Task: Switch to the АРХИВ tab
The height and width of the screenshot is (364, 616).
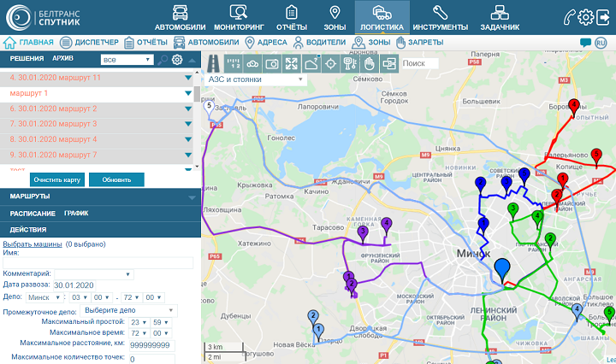Action: click(x=62, y=58)
